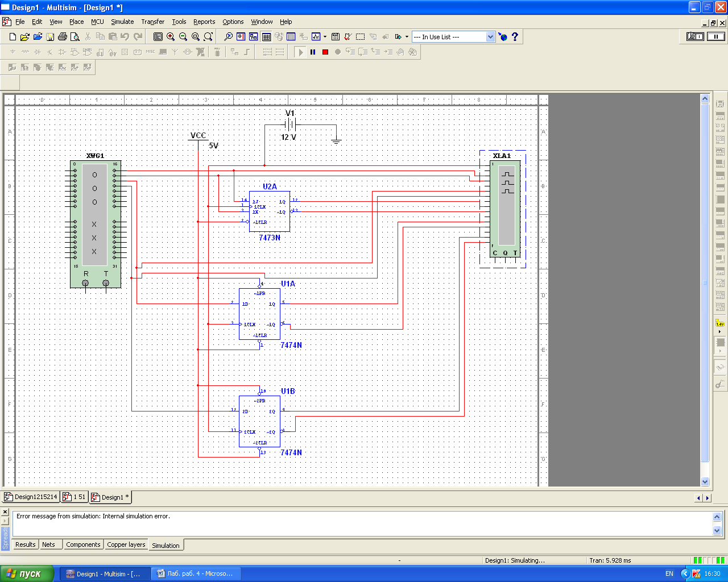Switch to the Components tab
Viewport: 728px width, 582px height.
coord(83,544)
